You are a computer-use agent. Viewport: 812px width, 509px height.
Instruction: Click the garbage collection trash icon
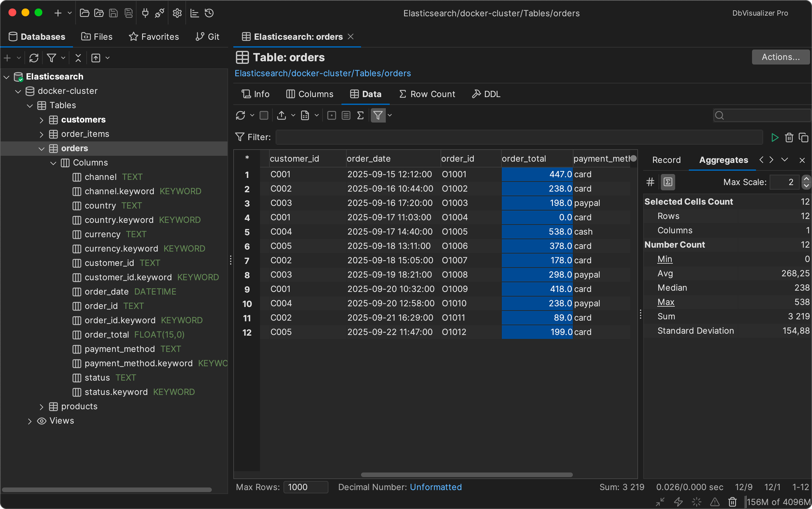(732, 502)
